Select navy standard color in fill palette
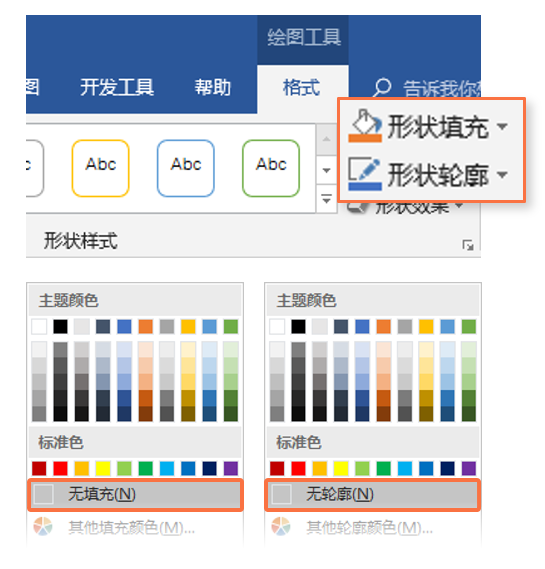The height and width of the screenshot is (569, 545). pos(209,468)
